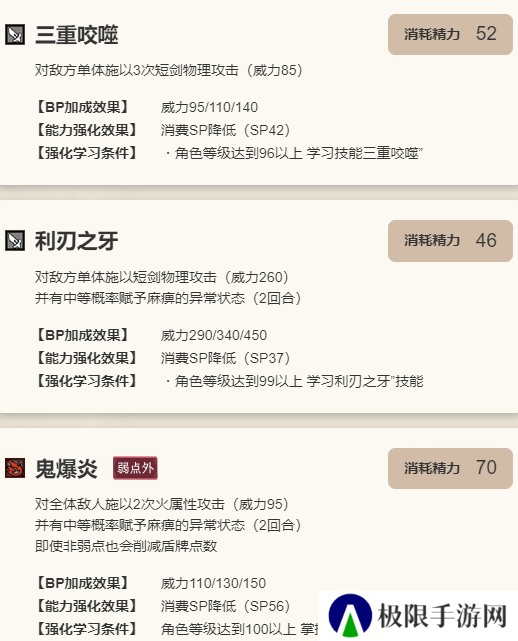This screenshot has width=518, height=641.
Task: Click the 威力290/340/450 BP bonus text
Action: (214, 336)
